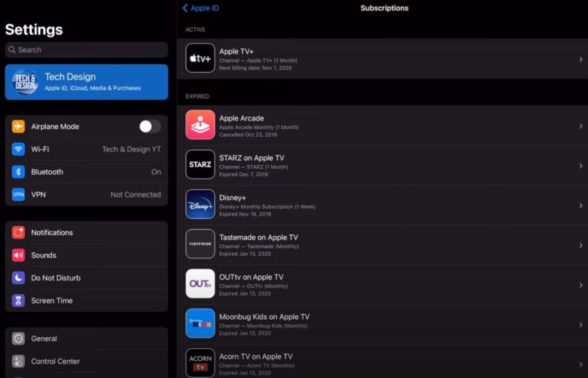The width and height of the screenshot is (588, 378).
Task: Tap the Disney+ title text
Action: 232,198
